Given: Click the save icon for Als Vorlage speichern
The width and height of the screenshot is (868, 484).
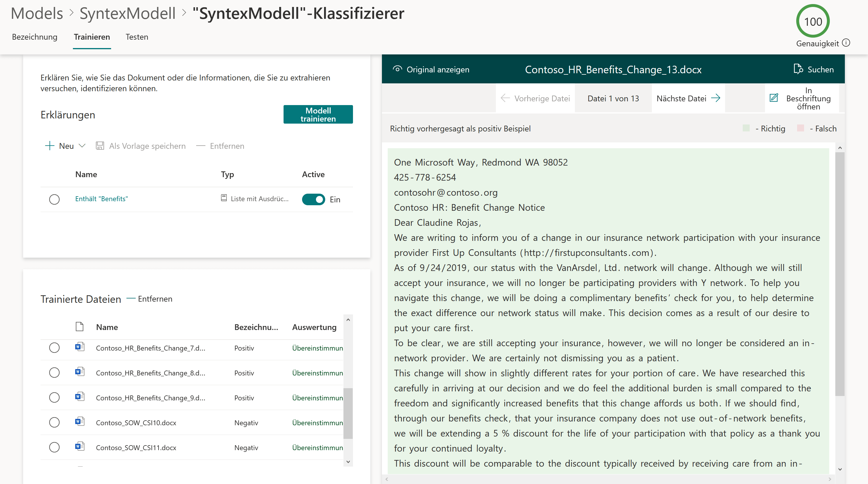Looking at the screenshot, I should point(100,146).
